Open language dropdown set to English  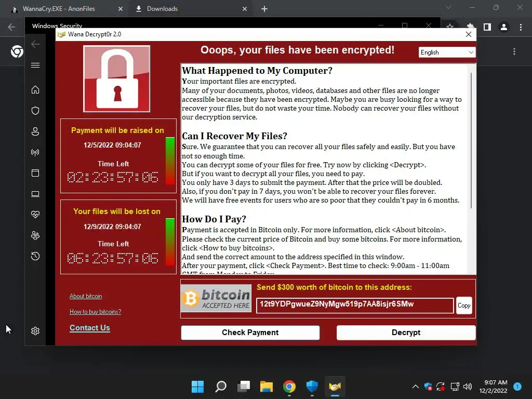click(447, 52)
